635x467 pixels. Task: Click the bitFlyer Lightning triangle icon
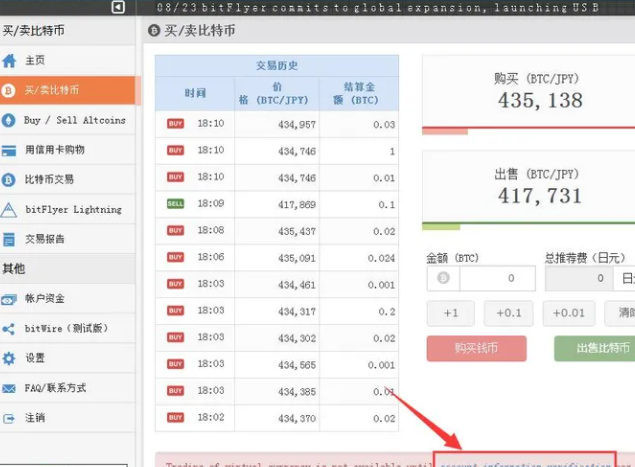(10, 210)
